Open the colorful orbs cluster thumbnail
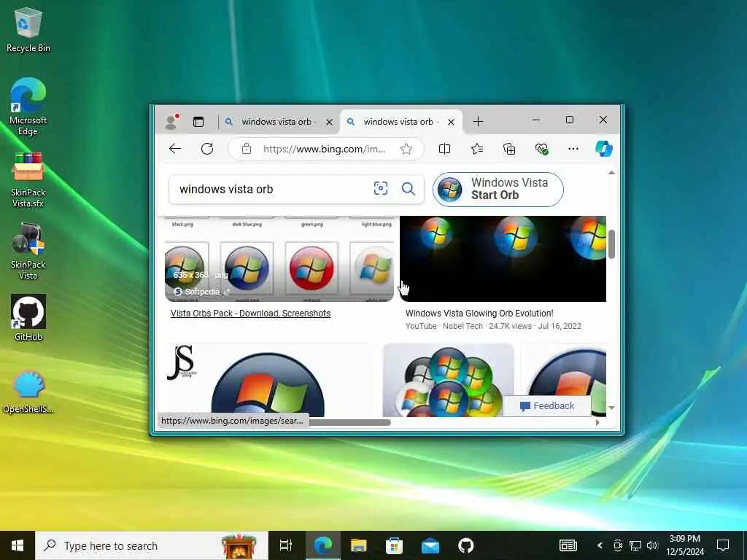747x560 pixels. (x=449, y=380)
